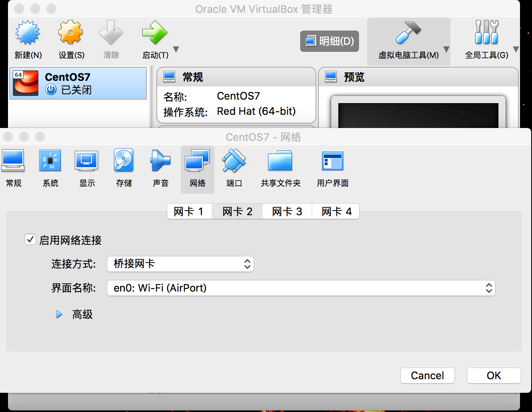Open 常规 general settings category
This screenshot has width=532, height=412.
tap(14, 169)
